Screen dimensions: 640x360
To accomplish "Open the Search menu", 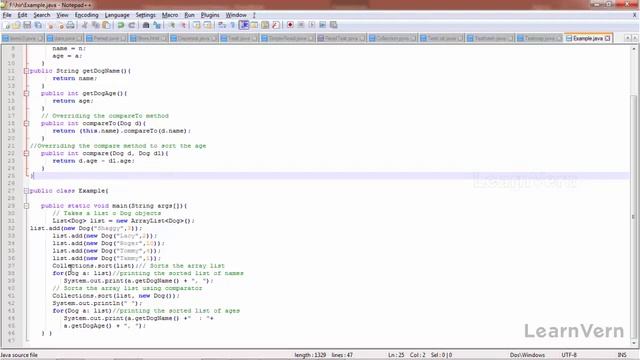I will point(42,15).
